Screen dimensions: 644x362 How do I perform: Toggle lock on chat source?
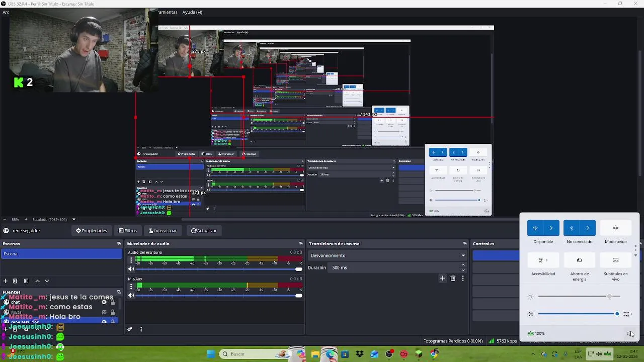pos(113,302)
